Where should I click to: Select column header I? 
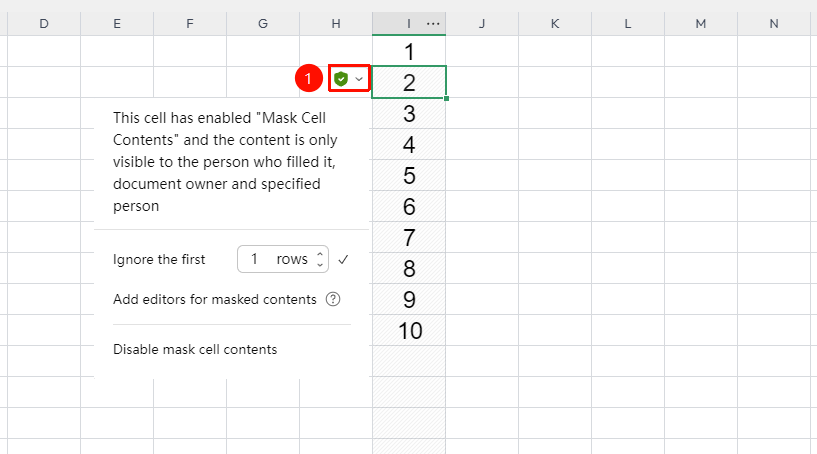coord(408,23)
